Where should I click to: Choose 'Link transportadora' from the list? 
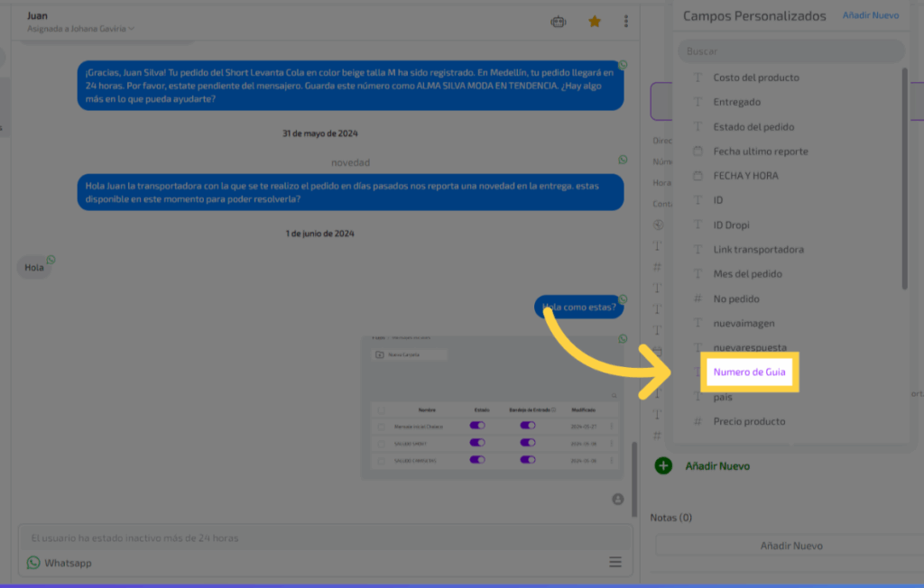[758, 249]
